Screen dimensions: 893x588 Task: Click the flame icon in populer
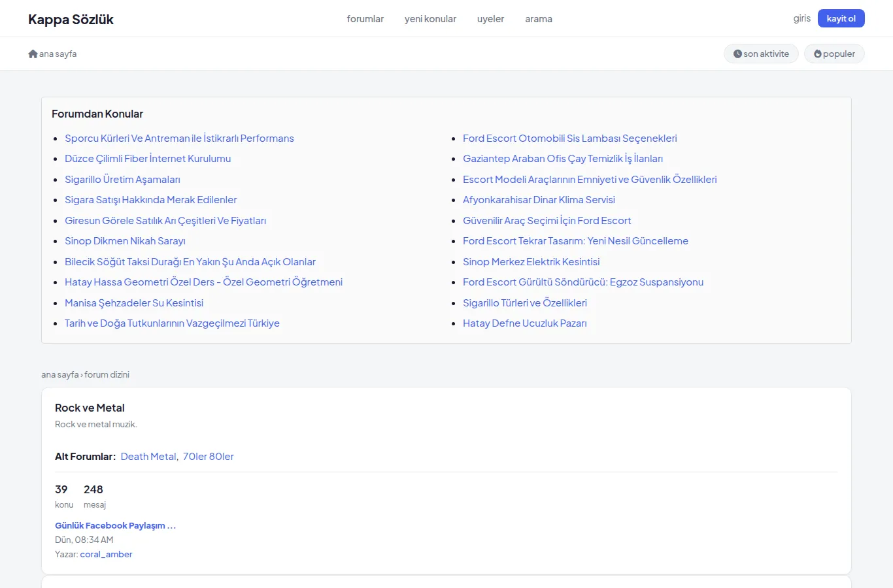coord(817,54)
